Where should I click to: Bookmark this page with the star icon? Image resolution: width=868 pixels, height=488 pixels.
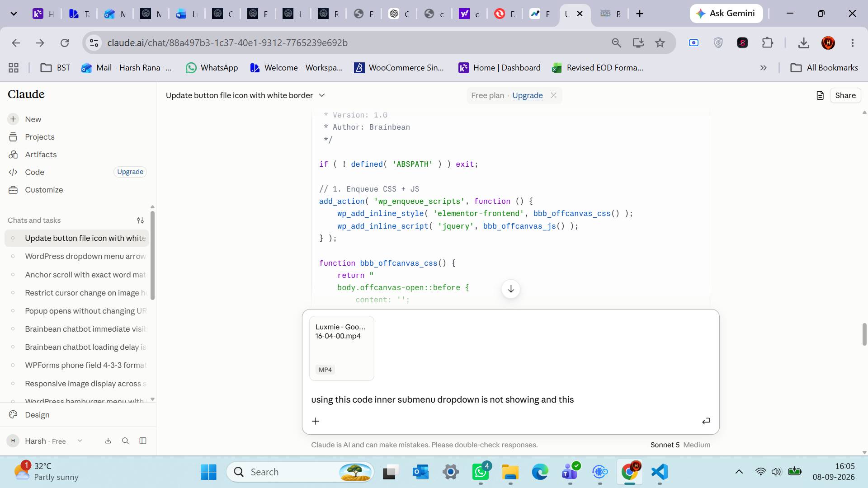point(660,43)
